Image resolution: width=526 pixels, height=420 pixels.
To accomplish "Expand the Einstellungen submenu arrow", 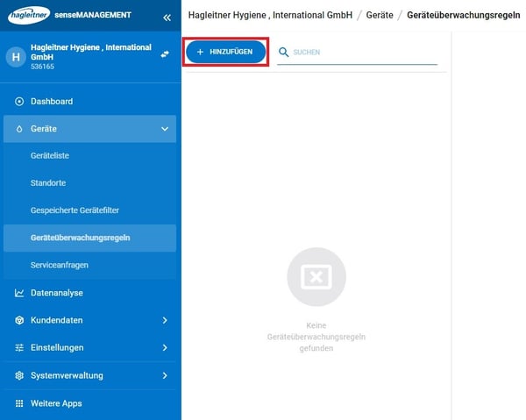I will (165, 348).
